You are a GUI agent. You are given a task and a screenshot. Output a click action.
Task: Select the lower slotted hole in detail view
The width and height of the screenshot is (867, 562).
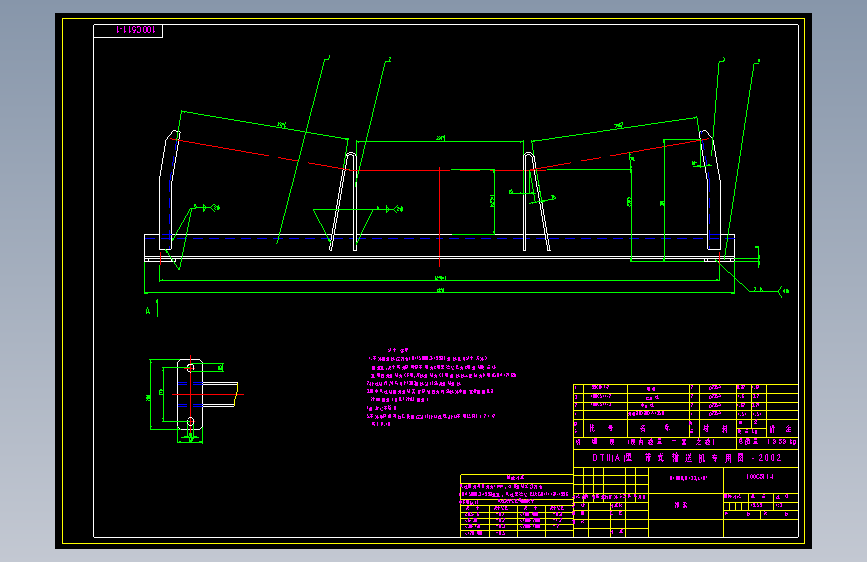click(x=190, y=422)
